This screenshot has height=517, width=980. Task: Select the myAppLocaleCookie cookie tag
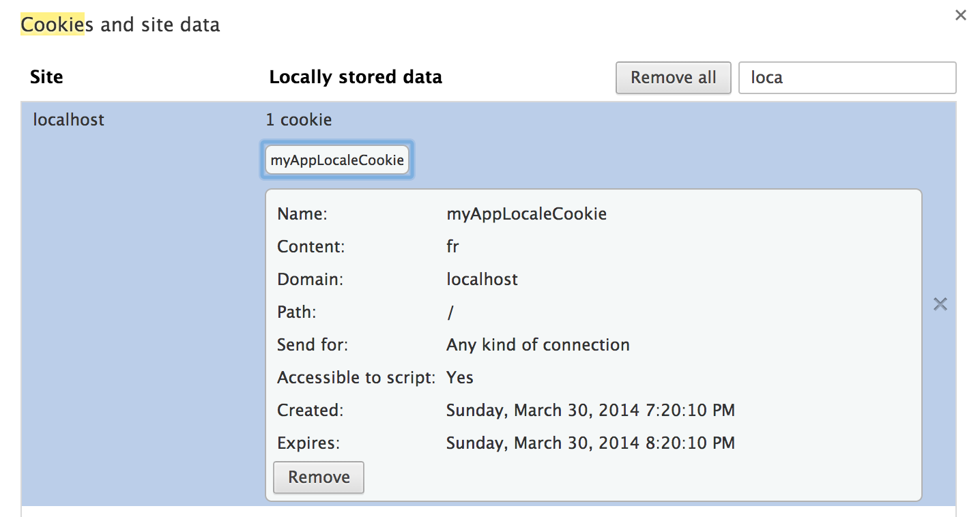coord(336,159)
